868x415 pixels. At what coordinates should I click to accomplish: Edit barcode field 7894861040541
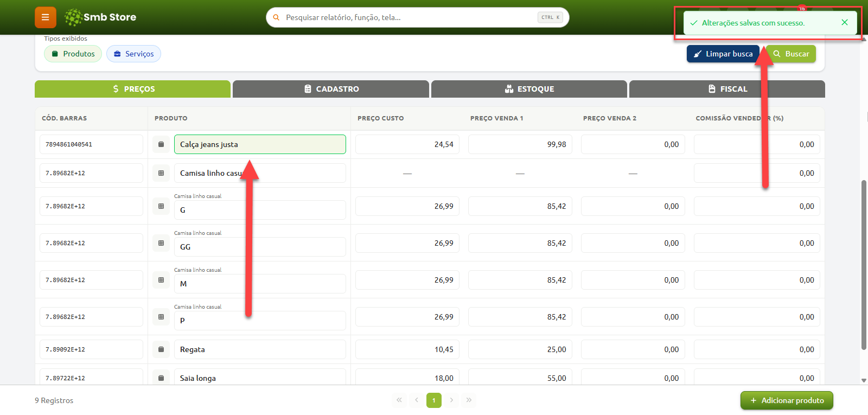click(91, 144)
